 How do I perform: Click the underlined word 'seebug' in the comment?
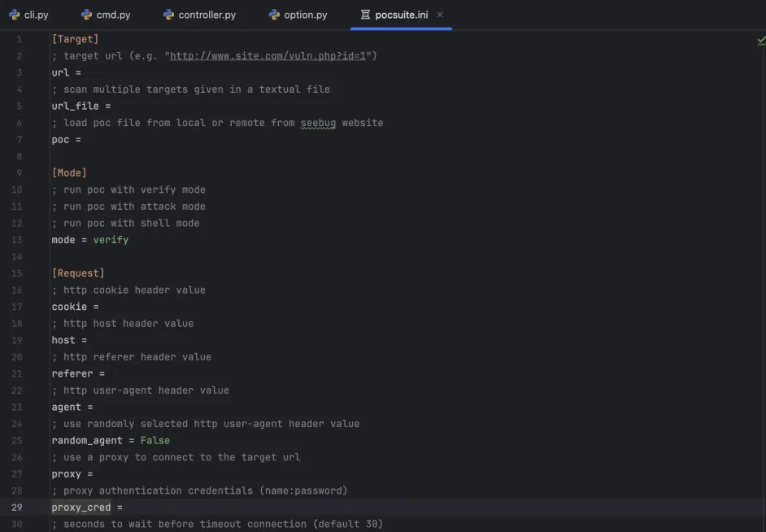(x=318, y=123)
